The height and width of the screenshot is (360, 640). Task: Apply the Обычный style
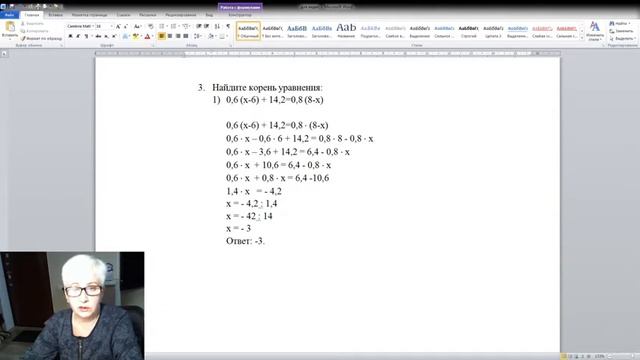click(248, 31)
